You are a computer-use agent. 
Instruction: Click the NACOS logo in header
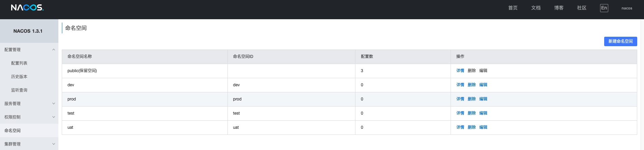[27, 8]
